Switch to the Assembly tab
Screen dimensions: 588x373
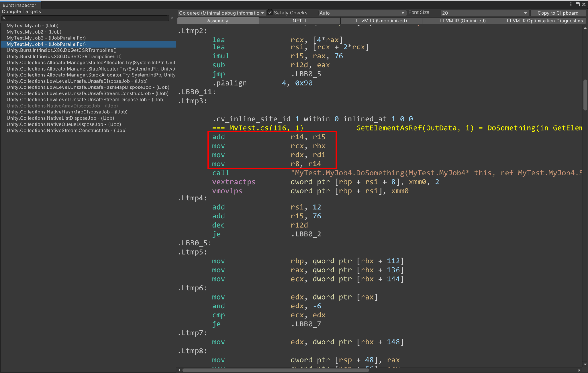click(x=218, y=21)
